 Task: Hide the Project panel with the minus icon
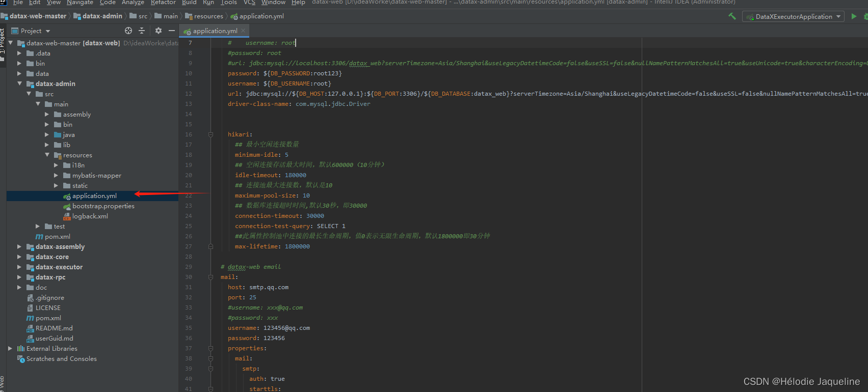click(x=172, y=31)
